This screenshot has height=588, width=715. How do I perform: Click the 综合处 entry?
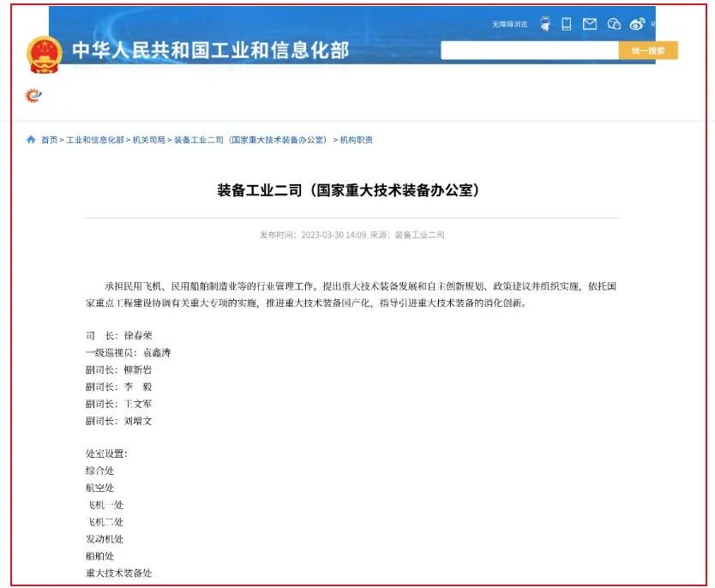pos(99,471)
